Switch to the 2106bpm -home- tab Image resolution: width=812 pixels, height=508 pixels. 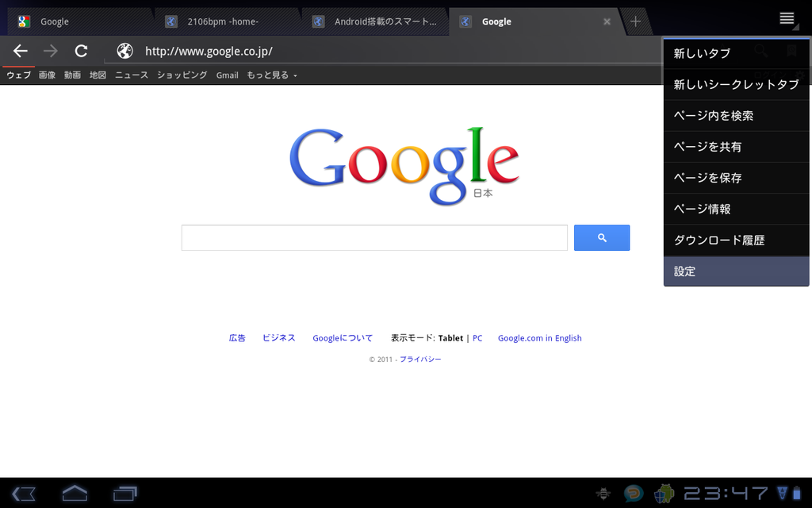coord(228,21)
